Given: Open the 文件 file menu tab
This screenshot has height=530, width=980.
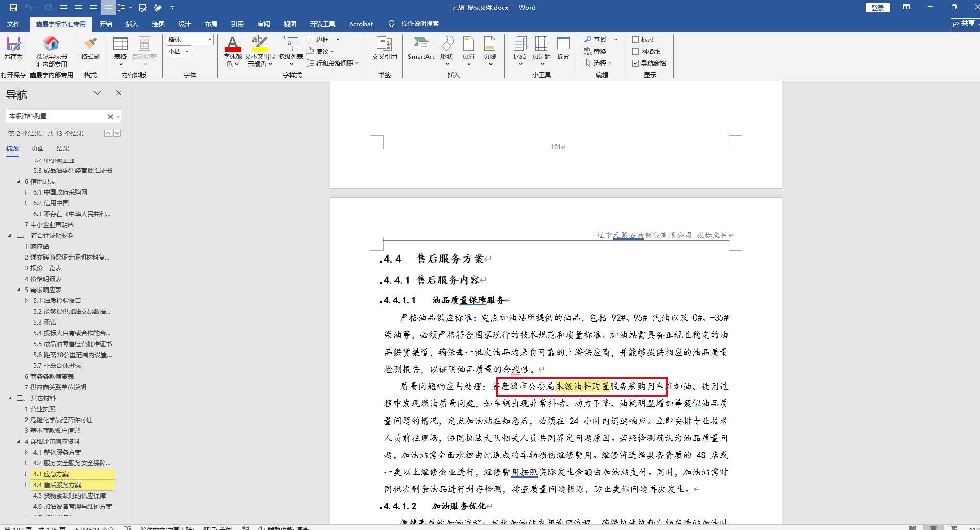Looking at the screenshot, I should pyautogui.click(x=13, y=24).
